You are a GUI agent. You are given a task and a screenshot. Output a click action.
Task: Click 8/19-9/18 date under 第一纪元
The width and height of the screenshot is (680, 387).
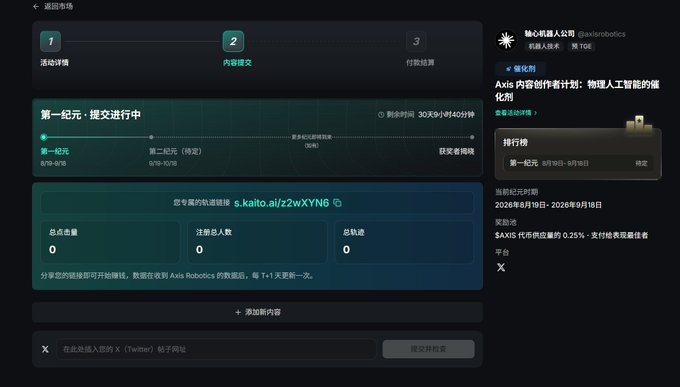click(x=53, y=164)
